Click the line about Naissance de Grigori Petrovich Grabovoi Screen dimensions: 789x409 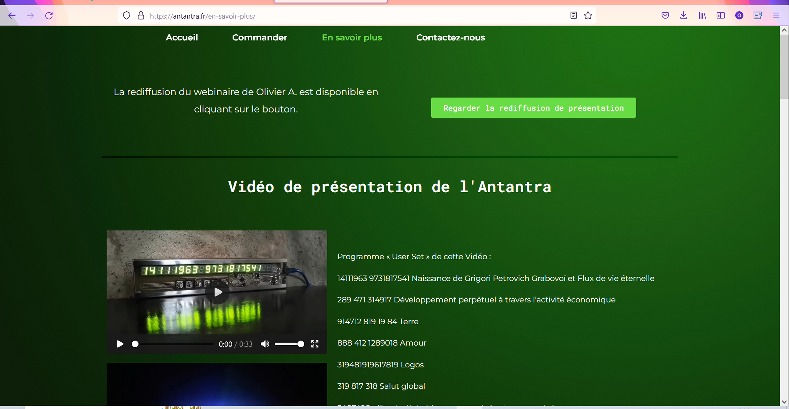tap(496, 278)
